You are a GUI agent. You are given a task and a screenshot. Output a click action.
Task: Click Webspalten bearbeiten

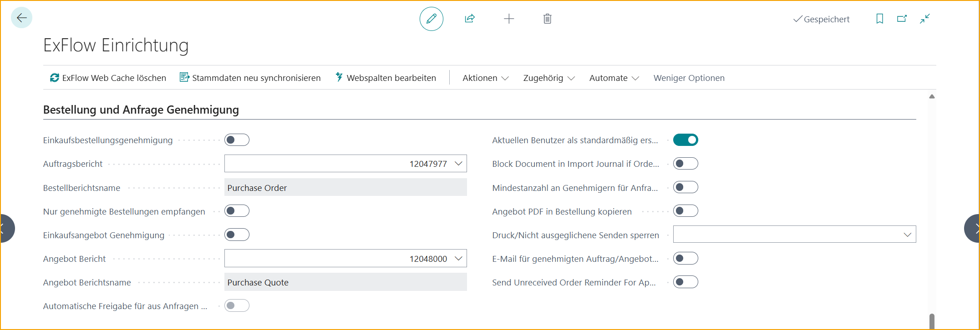(386, 78)
